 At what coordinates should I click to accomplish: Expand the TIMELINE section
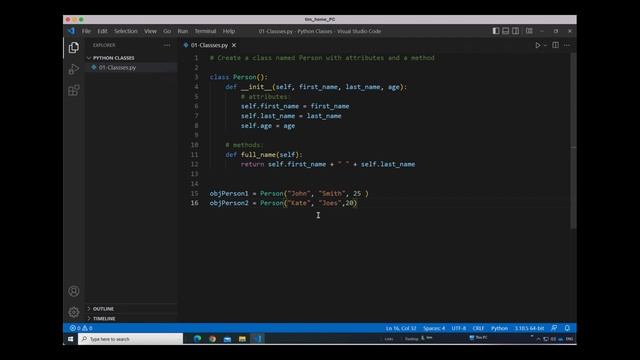[131, 318]
